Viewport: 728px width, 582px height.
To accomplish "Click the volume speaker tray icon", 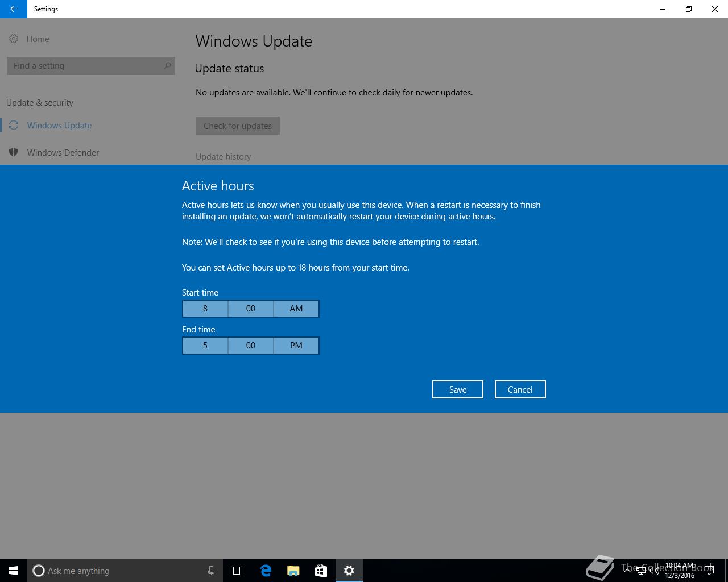I will click(654, 571).
